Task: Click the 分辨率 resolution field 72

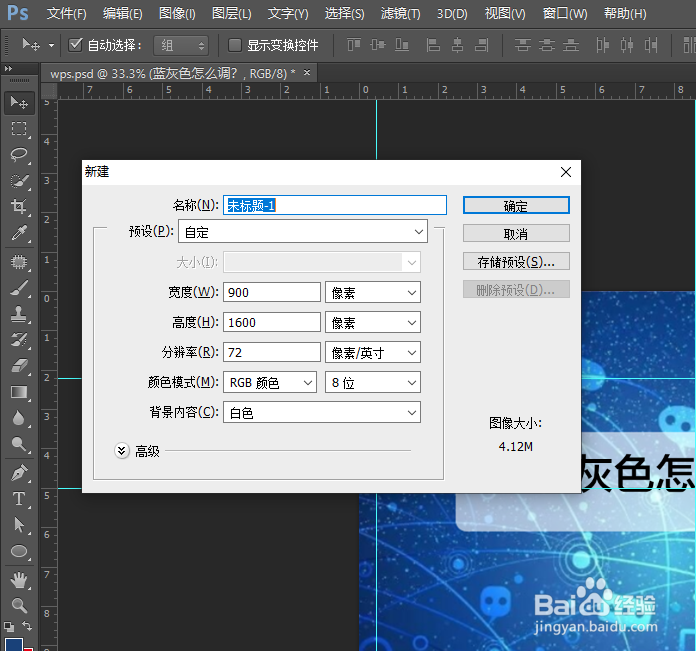Action: tap(272, 353)
